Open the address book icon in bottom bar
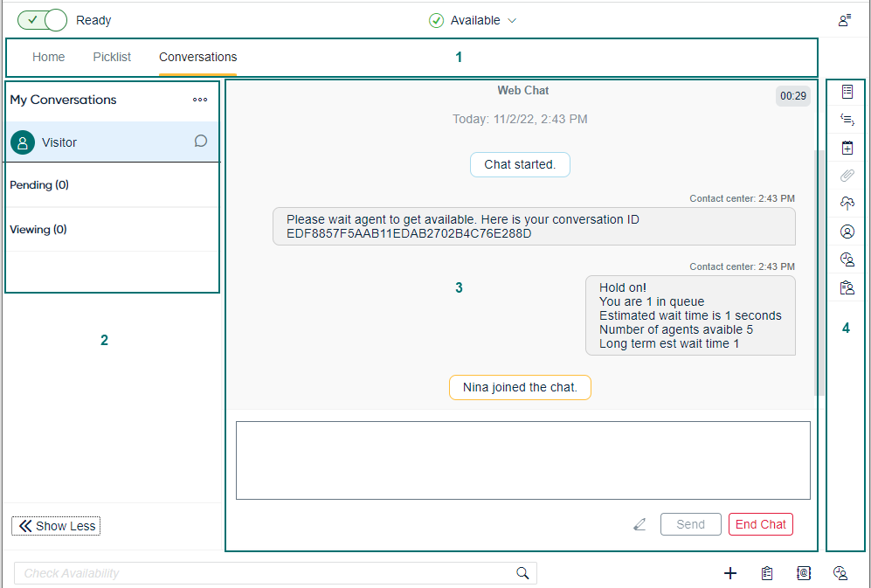This screenshot has height=588, width=871. pos(804,573)
